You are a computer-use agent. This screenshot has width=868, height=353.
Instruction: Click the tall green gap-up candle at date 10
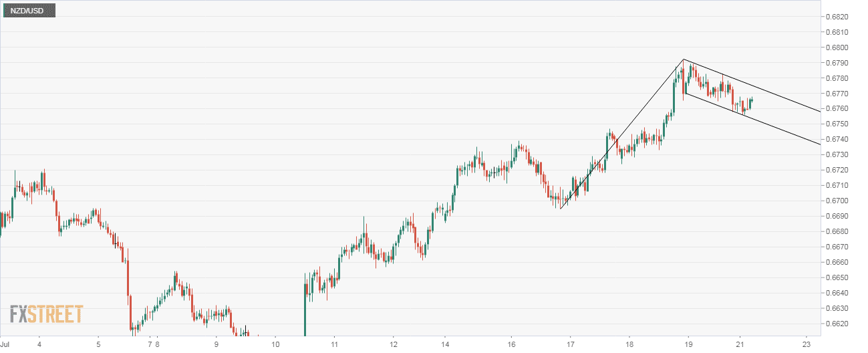tap(305, 308)
